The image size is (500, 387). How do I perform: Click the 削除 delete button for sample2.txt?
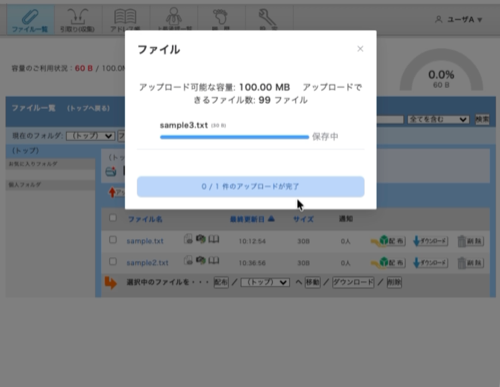(x=471, y=263)
